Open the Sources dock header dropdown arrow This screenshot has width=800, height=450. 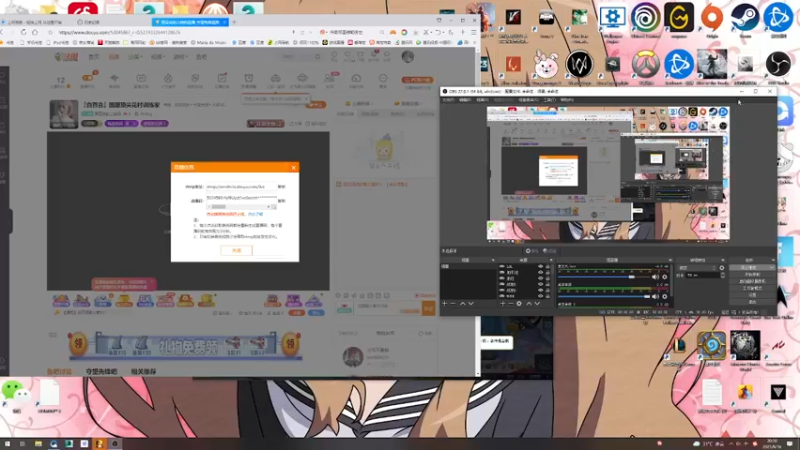click(x=551, y=260)
